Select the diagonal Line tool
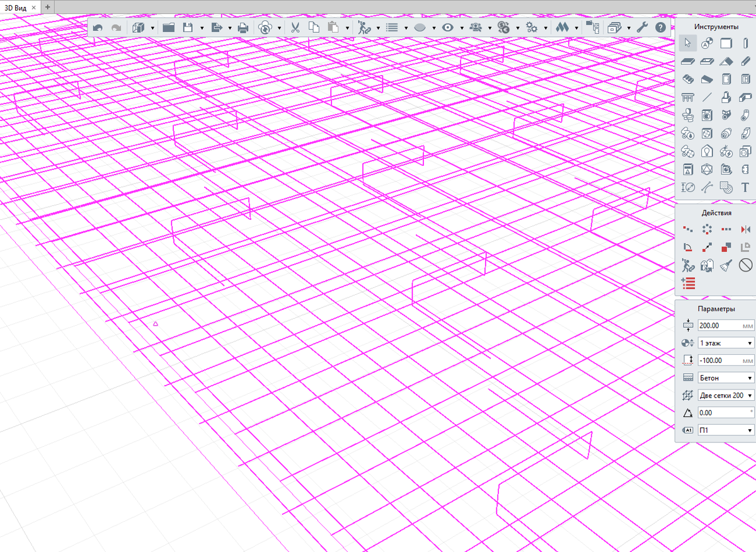Screen dimensions: 756x552 point(707,97)
